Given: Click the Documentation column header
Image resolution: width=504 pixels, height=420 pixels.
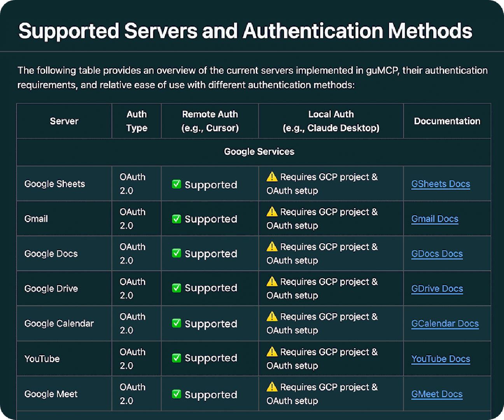Looking at the screenshot, I should [x=447, y=121].
